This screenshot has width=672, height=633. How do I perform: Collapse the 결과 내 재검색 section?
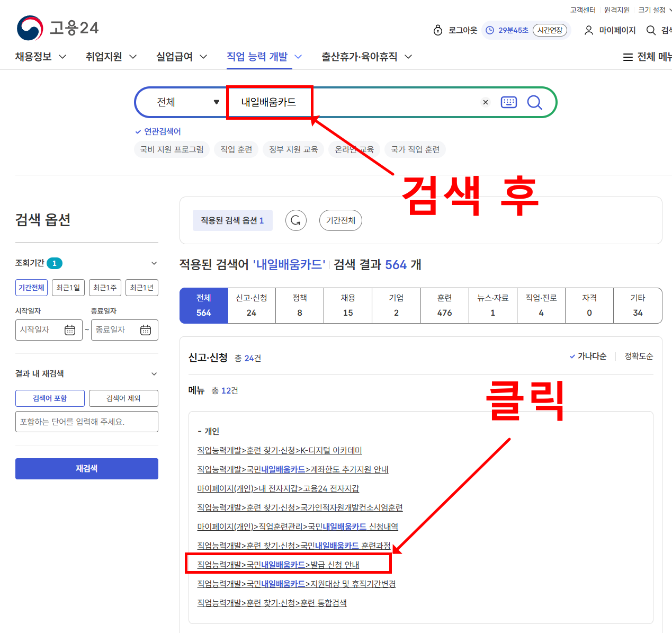pos(154,373)
